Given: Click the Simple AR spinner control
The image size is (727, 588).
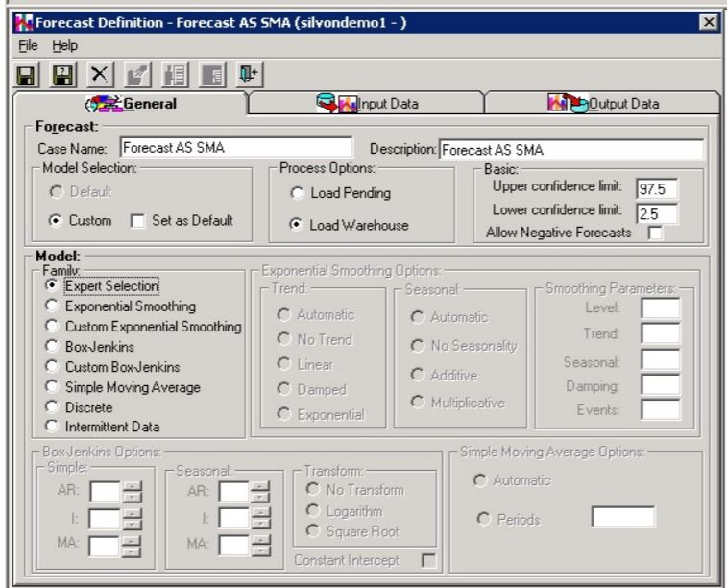Looking at the screenshot, I should [x=133, y=492].
